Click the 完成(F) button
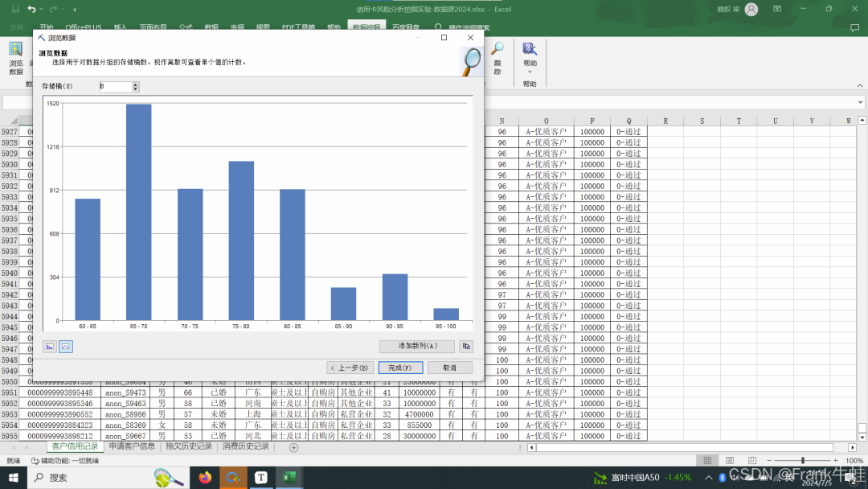The width and height of the screenshot is (868, 489). (399, 368)
